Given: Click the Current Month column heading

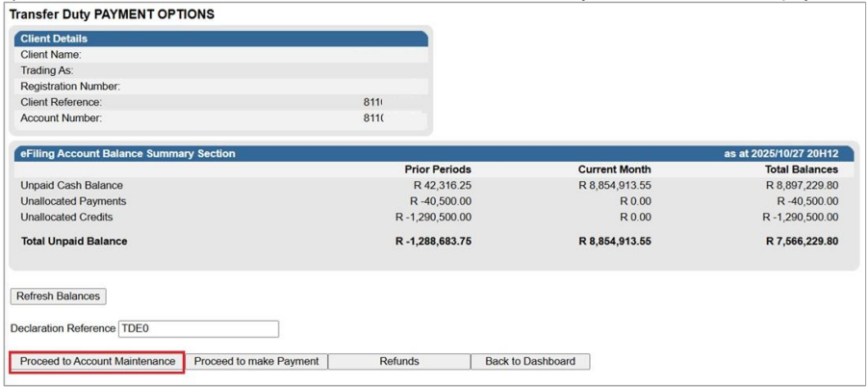Looking at the screenshot, I should tap(614, 169).
